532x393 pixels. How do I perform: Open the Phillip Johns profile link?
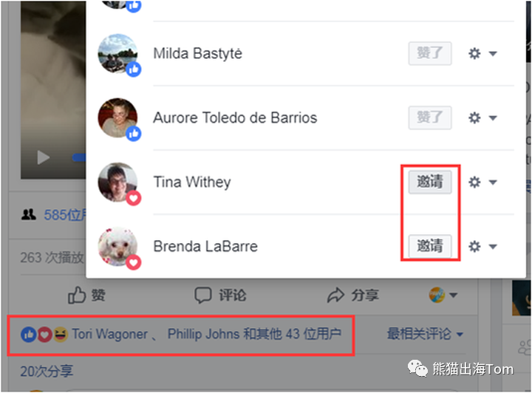click(x=204, y=334)
